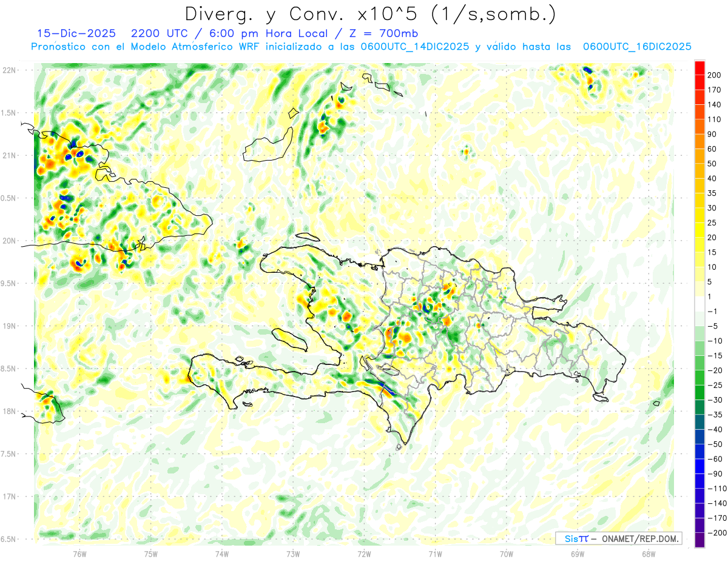Click the "-140" color bar value

coord(716,503)
